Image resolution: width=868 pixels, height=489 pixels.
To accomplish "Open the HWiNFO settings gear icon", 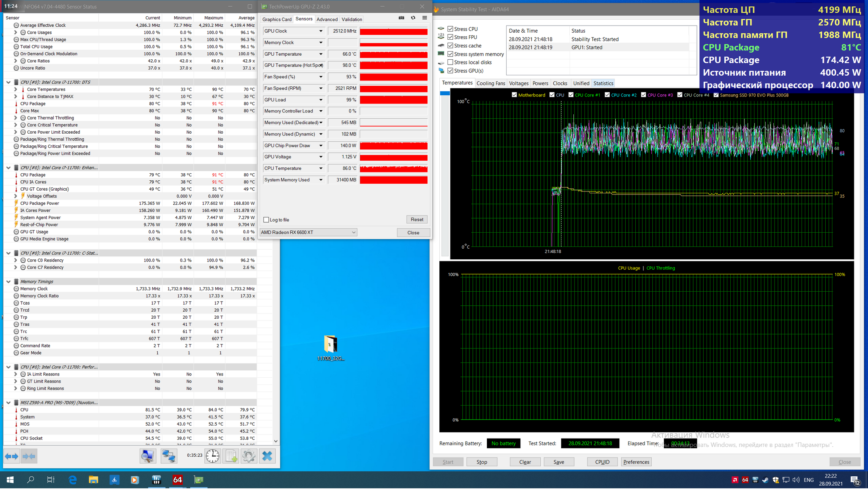I will tap(249, 456).
